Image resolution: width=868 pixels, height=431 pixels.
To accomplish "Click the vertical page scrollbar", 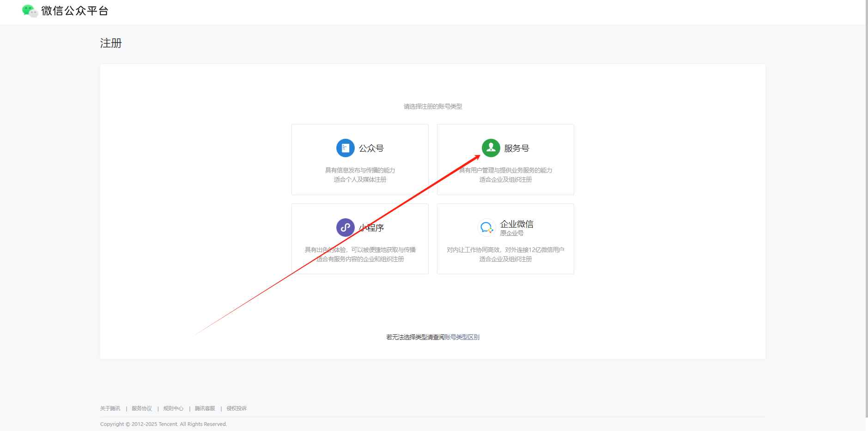I will pos(867,208).
